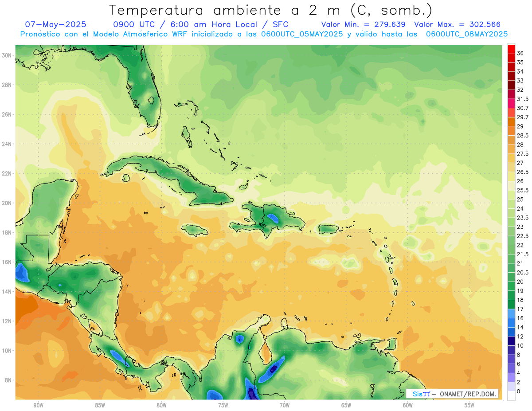Click the '10N' latitude label
Image resolution: width=532 pixels, height=411 pixels.
coord(7,351)
